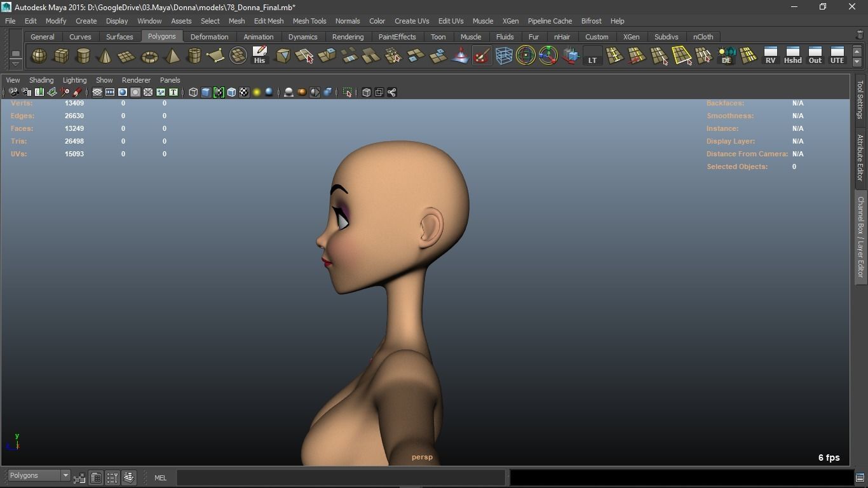The height and width of the screenshot is (488, 868).
Task: Open the Lighting menu in the viewport
Action: click(x=74, y=80)
